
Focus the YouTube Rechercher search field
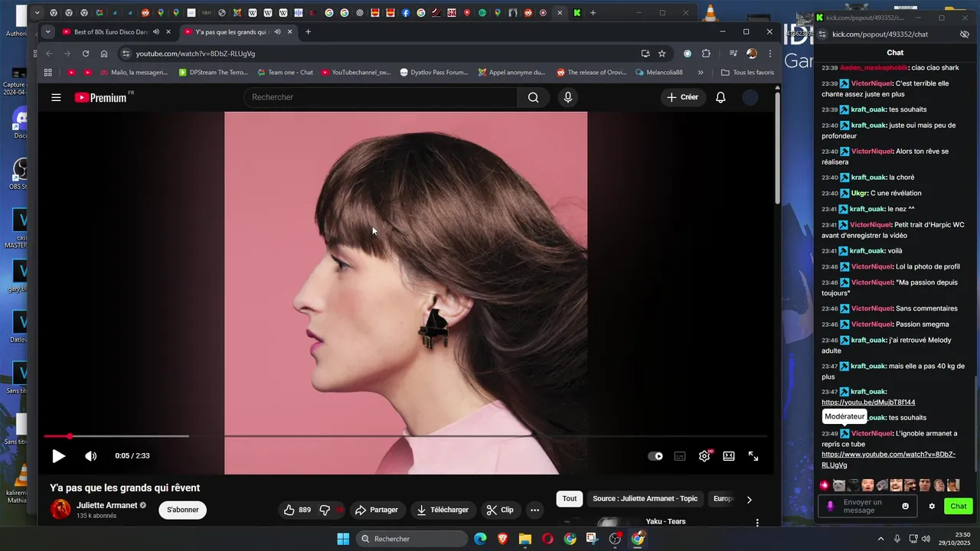[x=381, y=97]
